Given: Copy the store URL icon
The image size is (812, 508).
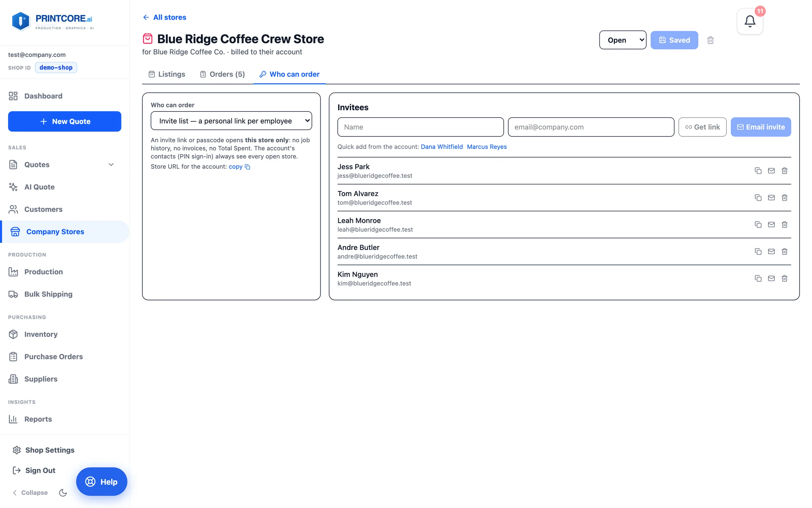Looking at the screenshot, I should 247,167.
